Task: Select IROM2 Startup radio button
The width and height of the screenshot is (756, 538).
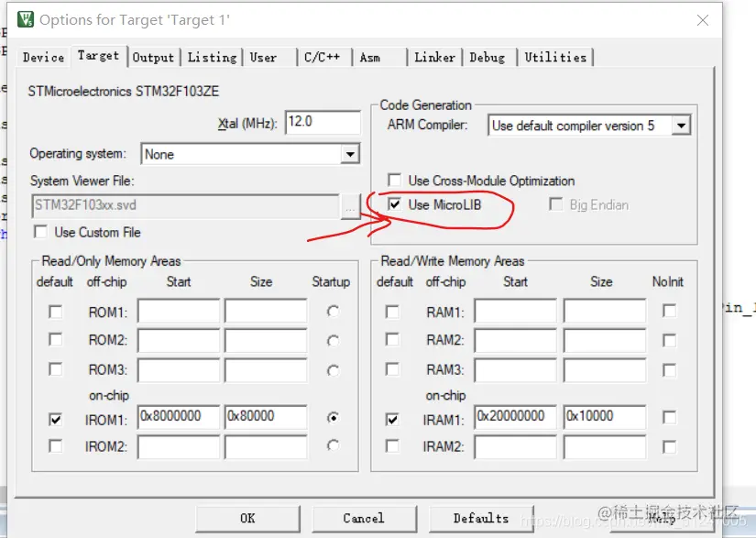Action: pos(333,446)
